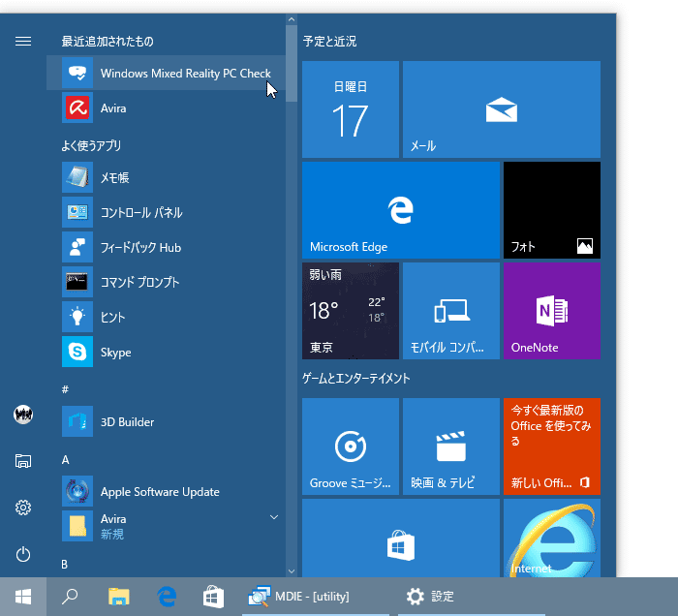Open File Explorer from the taskbar
678x616 pixels.
point(118,597)
